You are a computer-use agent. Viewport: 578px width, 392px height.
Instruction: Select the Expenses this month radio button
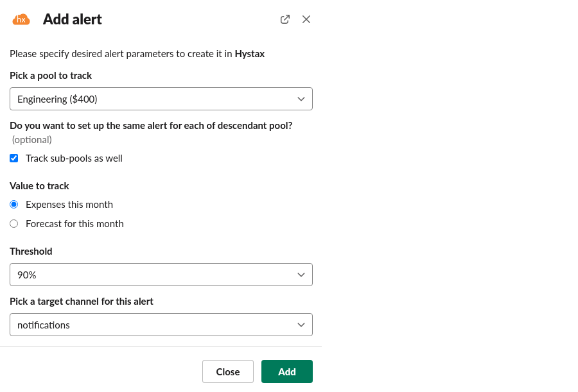(x=14, y=205)
